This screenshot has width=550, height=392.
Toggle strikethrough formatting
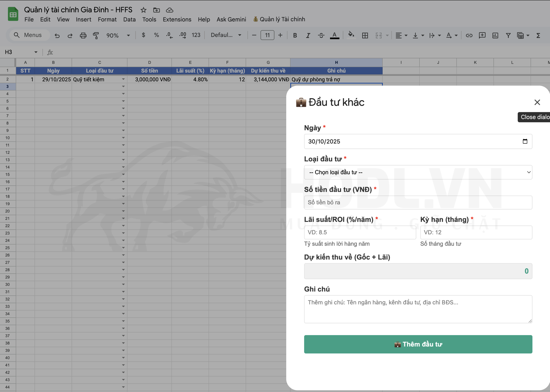(321, 35)
